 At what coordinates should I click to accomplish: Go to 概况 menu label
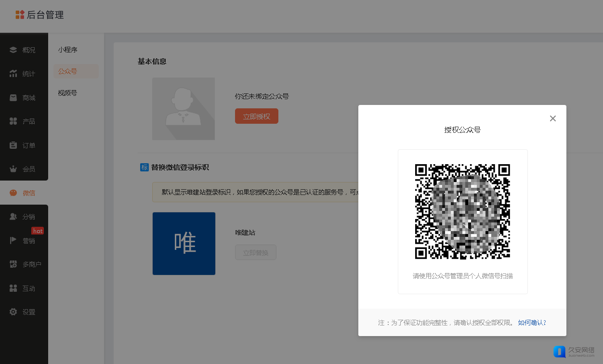[x=29, y=50]
